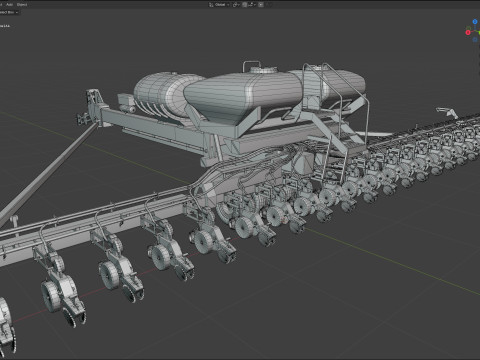Open the Global transform orientation dropdown
The height and width of the screenshot is (360, 480).
pos(219,5)
